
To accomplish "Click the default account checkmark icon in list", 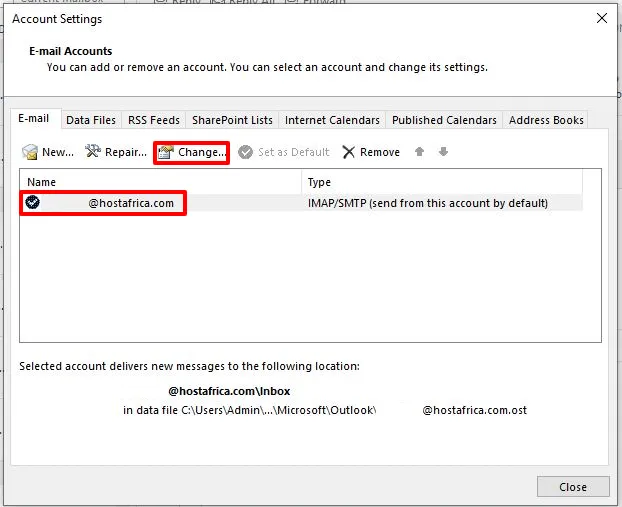I will click(33, 202).
